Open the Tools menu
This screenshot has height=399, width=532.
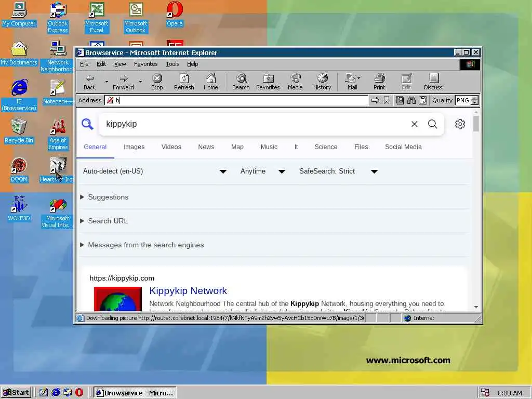pyautogui.click(x=172, y=64)
